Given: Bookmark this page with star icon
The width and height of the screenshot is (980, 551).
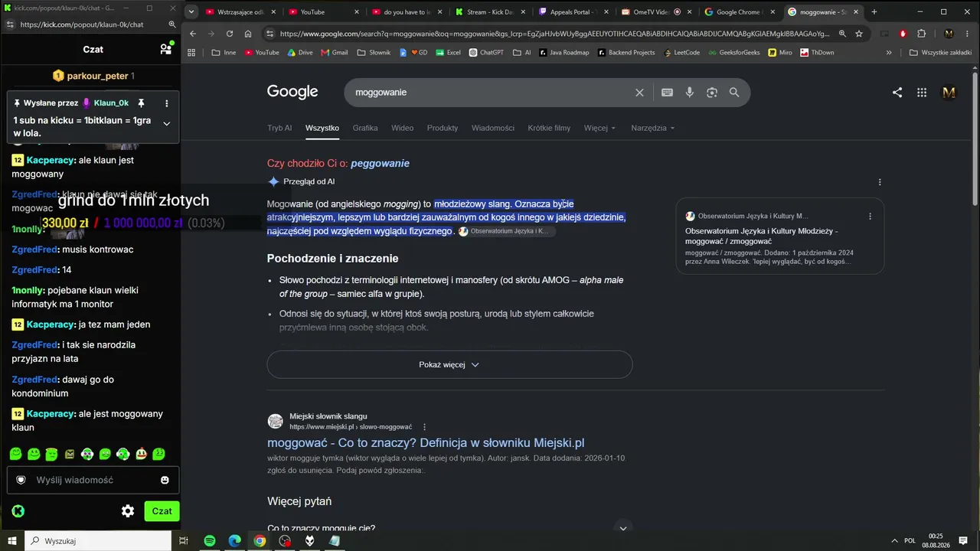Looking at the screenshot, I should pos(859,34).
